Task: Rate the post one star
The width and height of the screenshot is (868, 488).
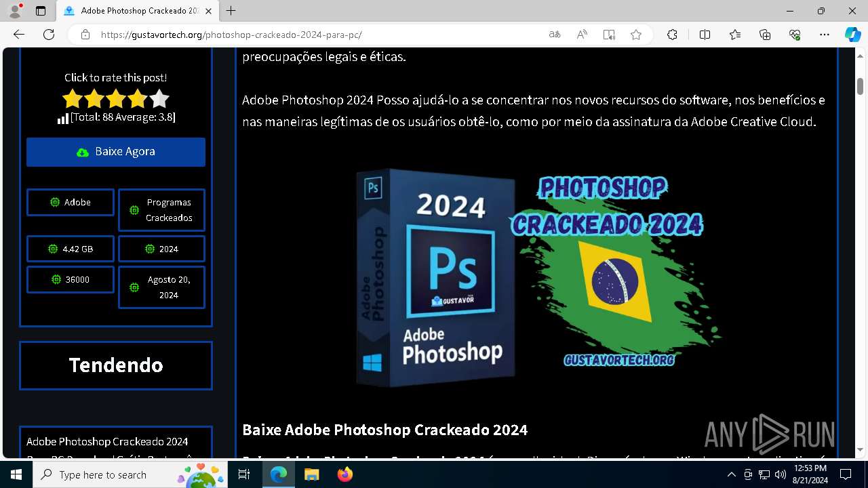Action: (72, 99)
